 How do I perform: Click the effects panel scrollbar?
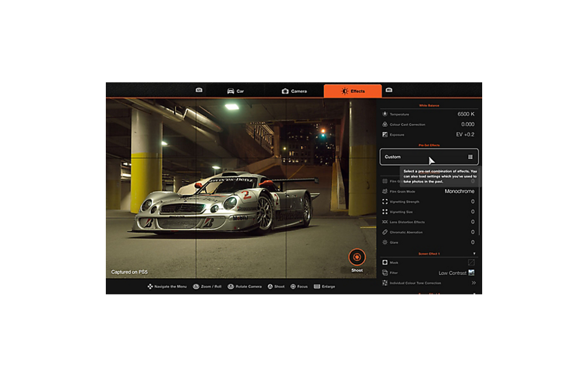pyautogui.click(x=479, y=202)
